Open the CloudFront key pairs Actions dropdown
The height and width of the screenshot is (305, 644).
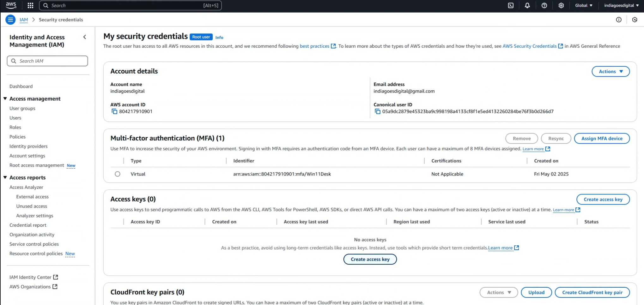499,292
